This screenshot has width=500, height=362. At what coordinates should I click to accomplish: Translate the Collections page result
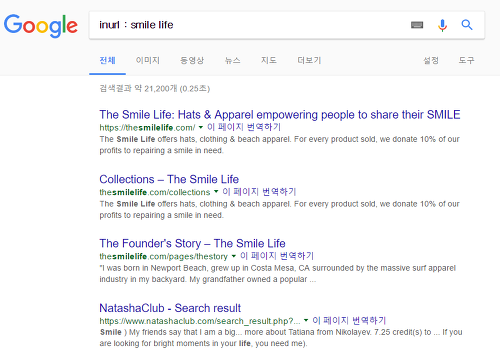[x=259, y=192]
